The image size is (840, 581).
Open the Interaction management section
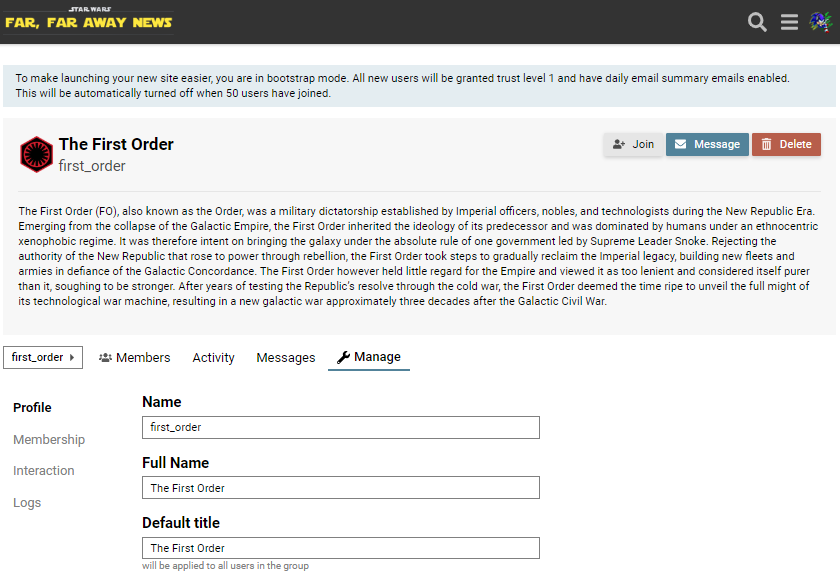[x=43, y=471]
